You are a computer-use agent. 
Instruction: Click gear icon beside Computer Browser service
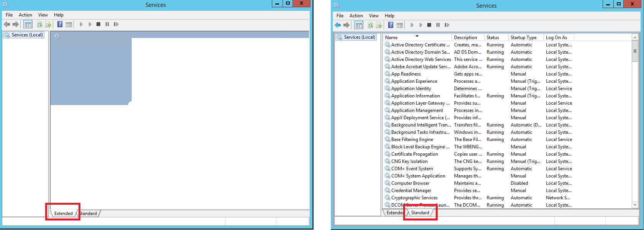[387, 183]
